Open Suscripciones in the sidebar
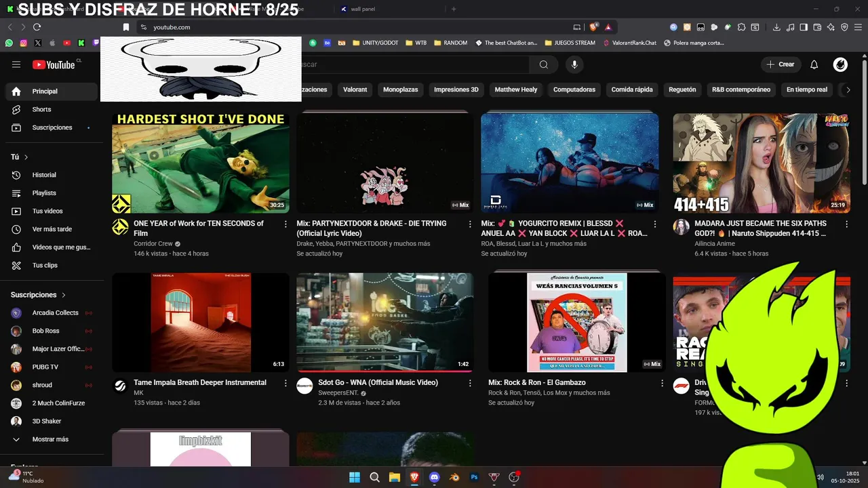The height and width of the screenshot is (488, 868). pyautogui.click(x=53, y=127)
